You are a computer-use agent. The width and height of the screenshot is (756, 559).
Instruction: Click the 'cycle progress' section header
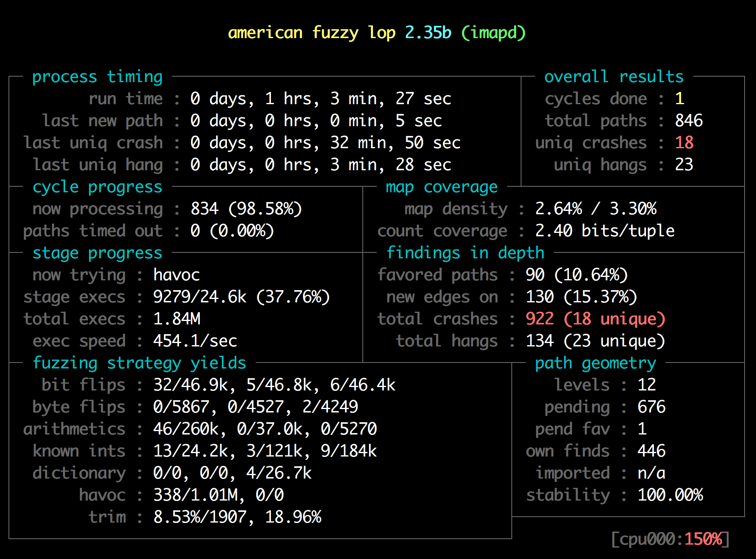coord(97,187)
